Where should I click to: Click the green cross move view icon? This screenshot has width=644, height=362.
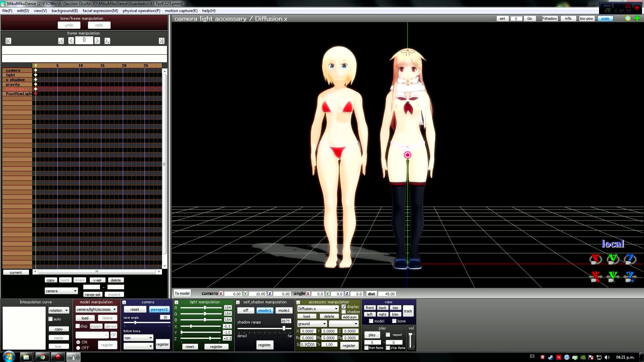pos(637,18)
